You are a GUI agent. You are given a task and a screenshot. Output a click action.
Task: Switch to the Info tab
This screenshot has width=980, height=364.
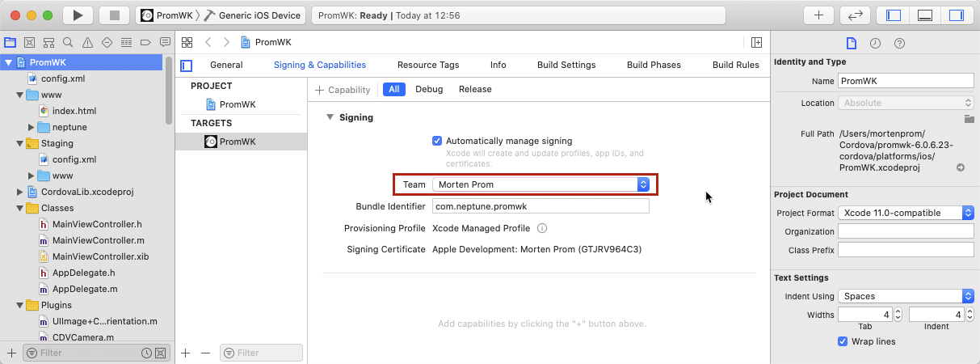click(498, 65)
